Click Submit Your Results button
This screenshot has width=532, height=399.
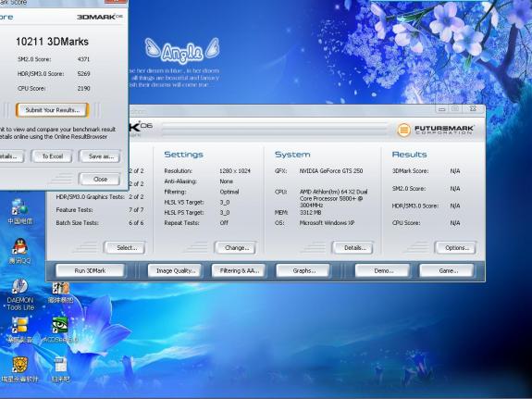[x=52, y=110]
